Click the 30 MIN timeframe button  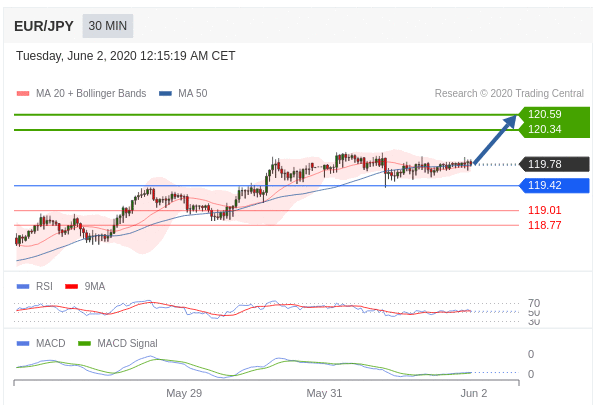click(108, 26)
